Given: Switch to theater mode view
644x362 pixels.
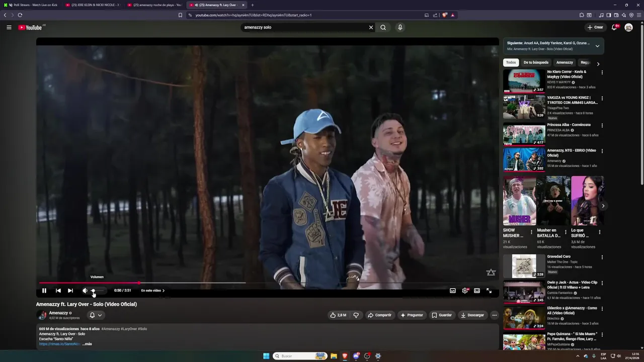Looking at the screenshot, I should [x=477, y=291].
